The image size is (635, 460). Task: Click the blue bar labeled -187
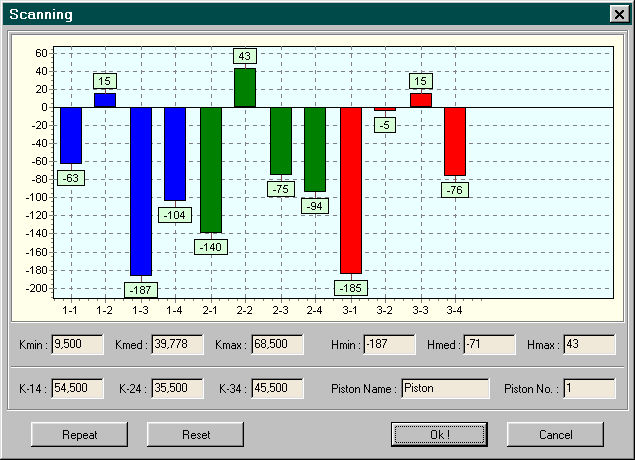[x=140, y=190]
